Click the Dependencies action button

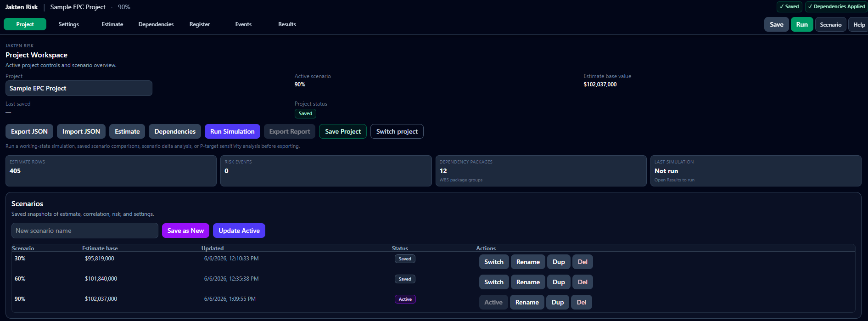[175, 131]
